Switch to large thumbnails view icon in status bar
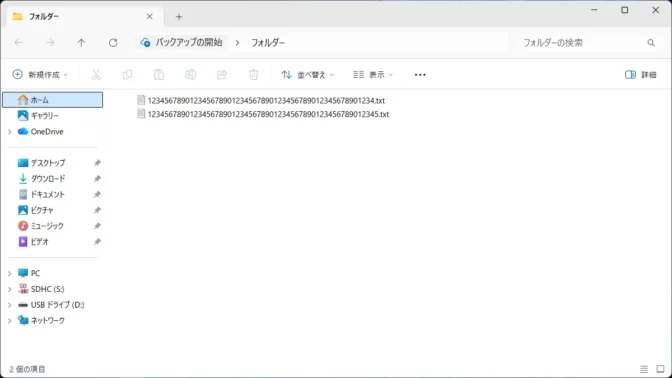 (x=660, y=369)
